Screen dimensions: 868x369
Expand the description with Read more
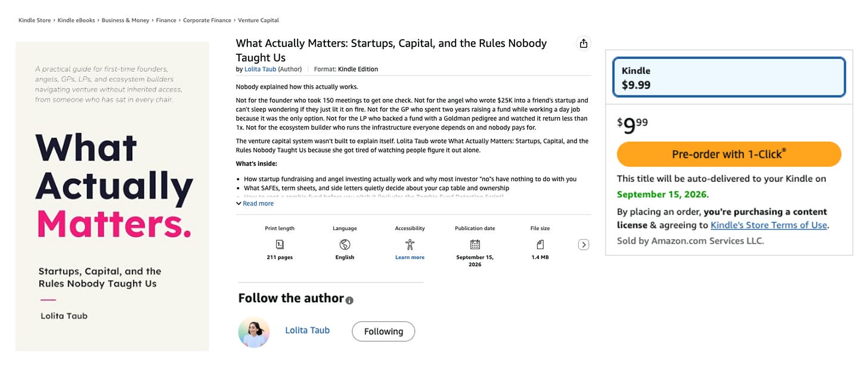tap(255, 203)
